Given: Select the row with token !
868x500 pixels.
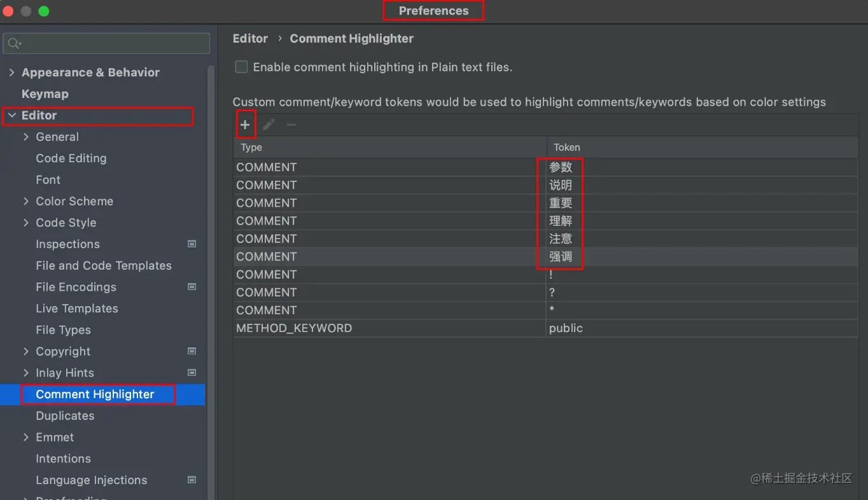Looking at the screenshot, I should tap(545, 274).
